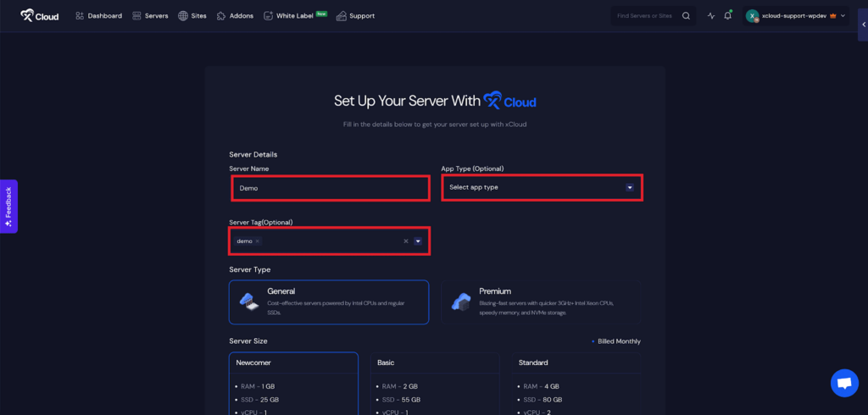868x415 pixels.
Task: Expand the Select app type dropdown
Action: [x=629, y=187]
